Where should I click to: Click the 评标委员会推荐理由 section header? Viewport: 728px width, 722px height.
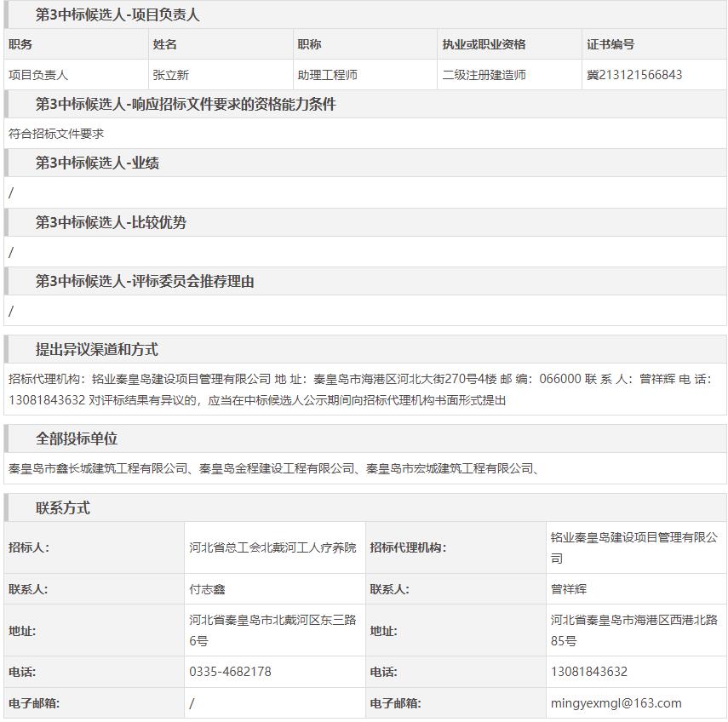144,281
